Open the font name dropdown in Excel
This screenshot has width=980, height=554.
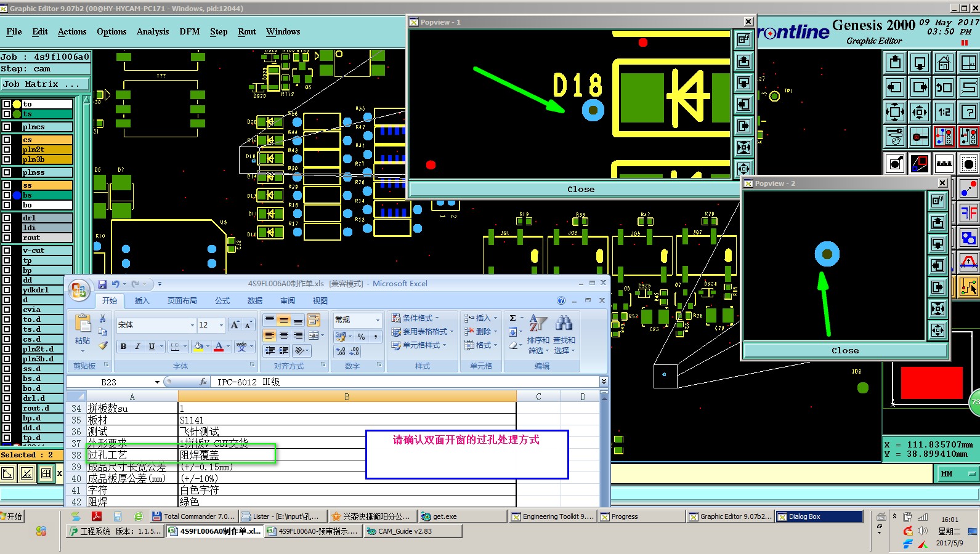click(192, 325)
